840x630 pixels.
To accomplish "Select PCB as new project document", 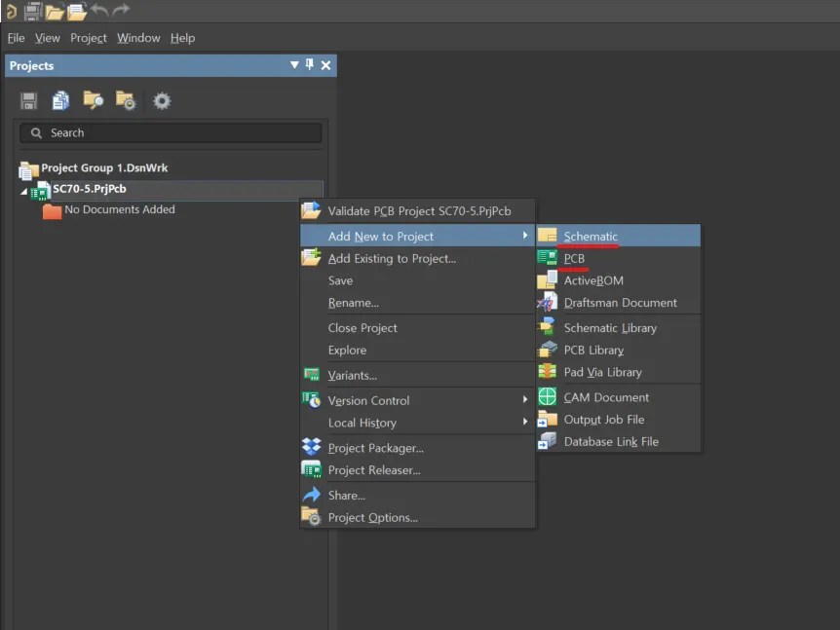I will [x=573, y=257].
